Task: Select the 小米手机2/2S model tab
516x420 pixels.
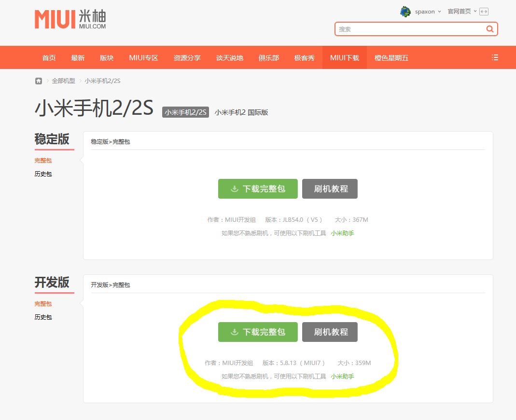Action: pos(186,112)
